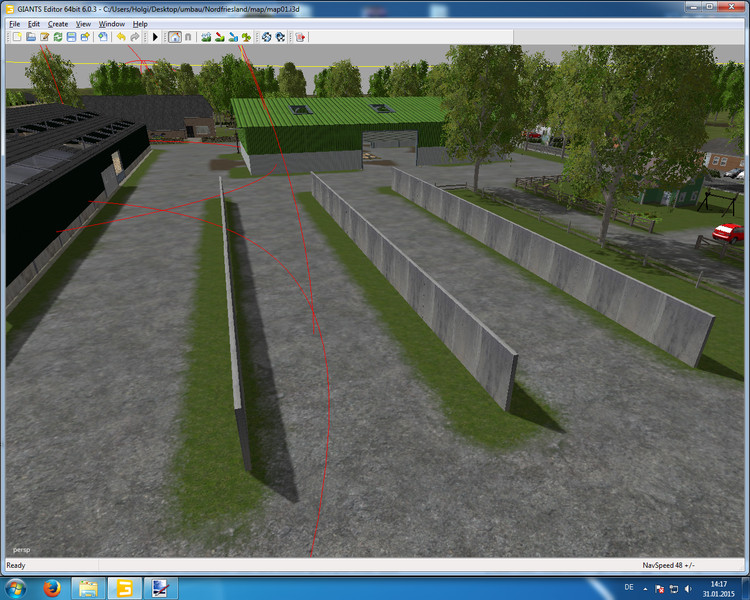Click the grey Redo arrow icon
The image size is (750, 600).
[134, 37]
